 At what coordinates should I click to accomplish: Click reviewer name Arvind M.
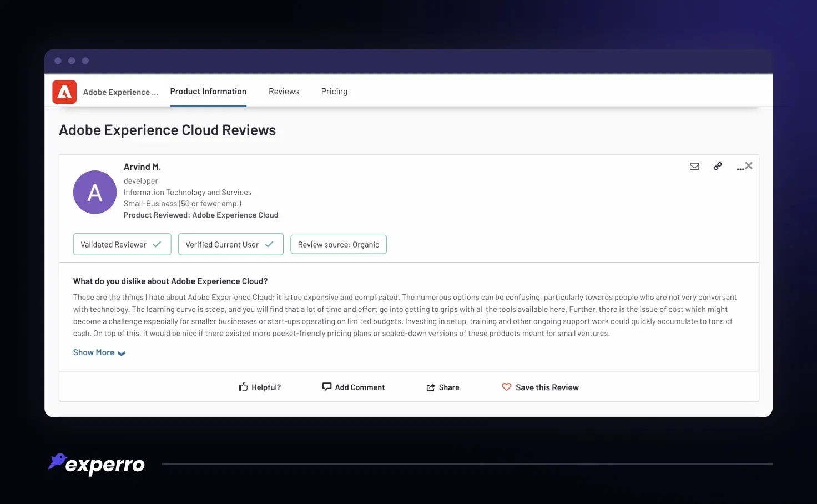click(x=142, y=167)
